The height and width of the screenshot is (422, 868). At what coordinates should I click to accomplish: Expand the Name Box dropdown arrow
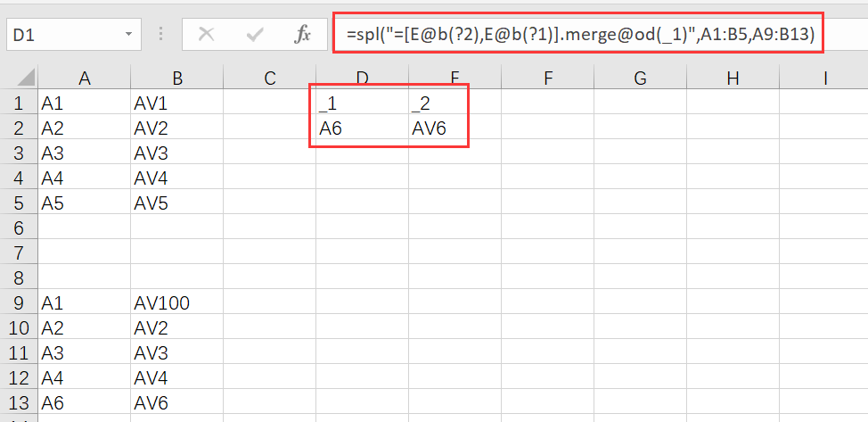[130, 35]
